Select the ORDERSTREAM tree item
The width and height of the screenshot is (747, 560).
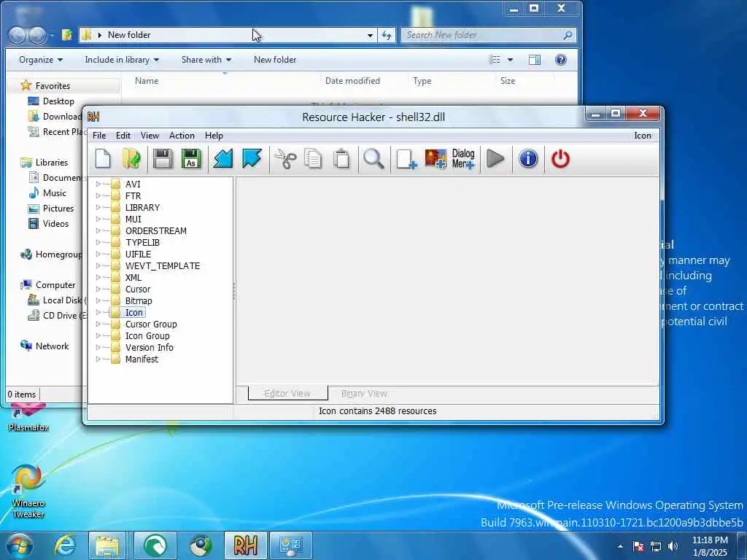pos(156,230)
